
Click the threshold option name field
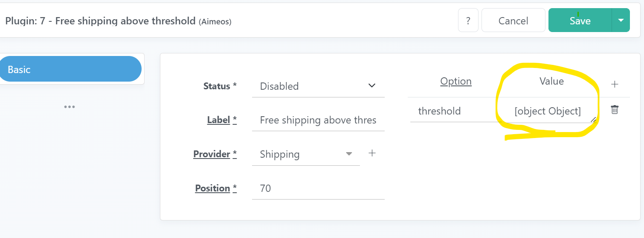pyautogui.click(x=453, y=111)
